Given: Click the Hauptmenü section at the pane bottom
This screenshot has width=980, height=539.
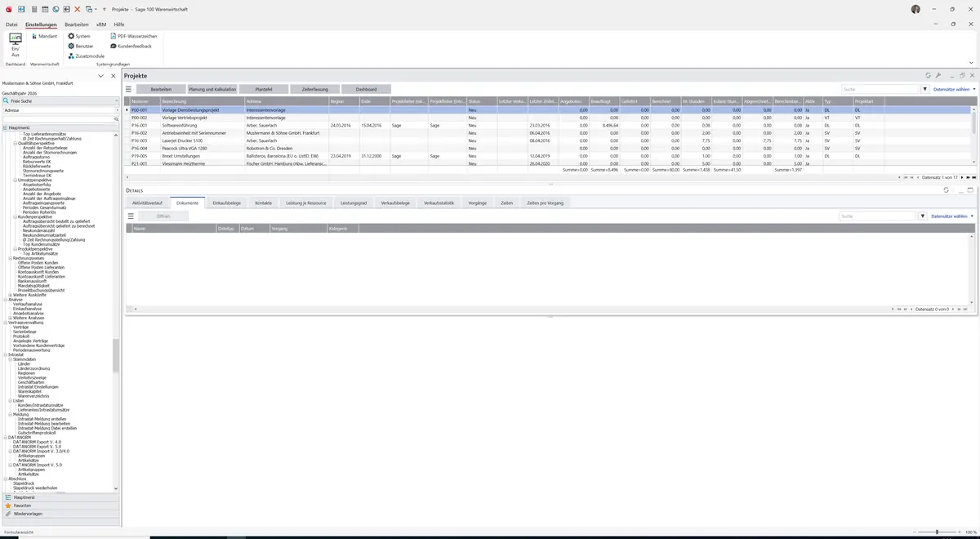Looking at the screenshot, I should [x=60, y=497].
